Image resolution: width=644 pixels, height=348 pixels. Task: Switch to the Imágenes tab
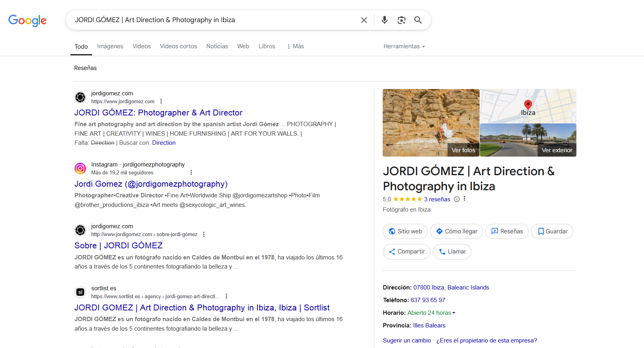pos(110,46)
